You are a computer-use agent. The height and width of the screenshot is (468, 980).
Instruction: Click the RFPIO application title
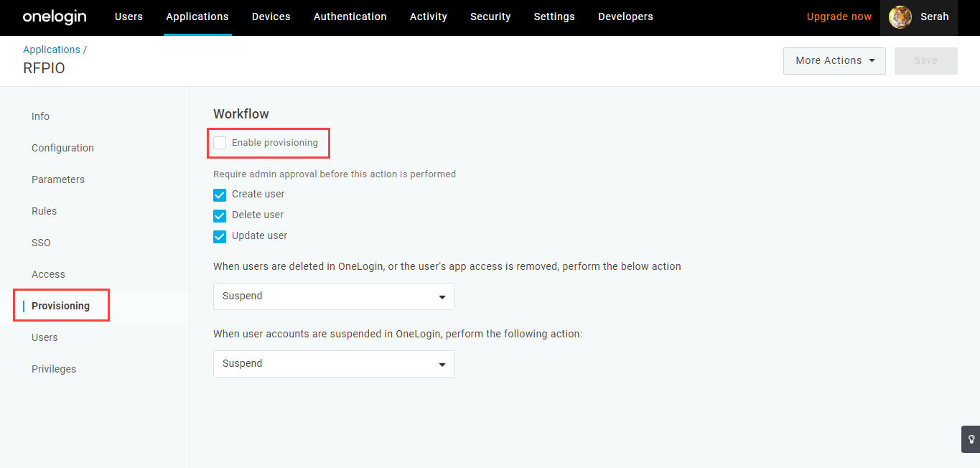(44, 69)
